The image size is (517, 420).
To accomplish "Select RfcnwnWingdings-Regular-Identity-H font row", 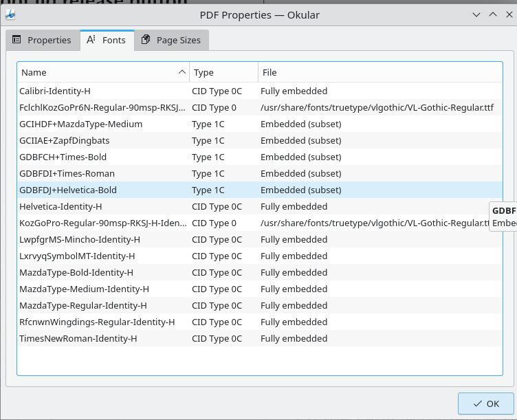I will pyautogui.click(x=260, y=322).
